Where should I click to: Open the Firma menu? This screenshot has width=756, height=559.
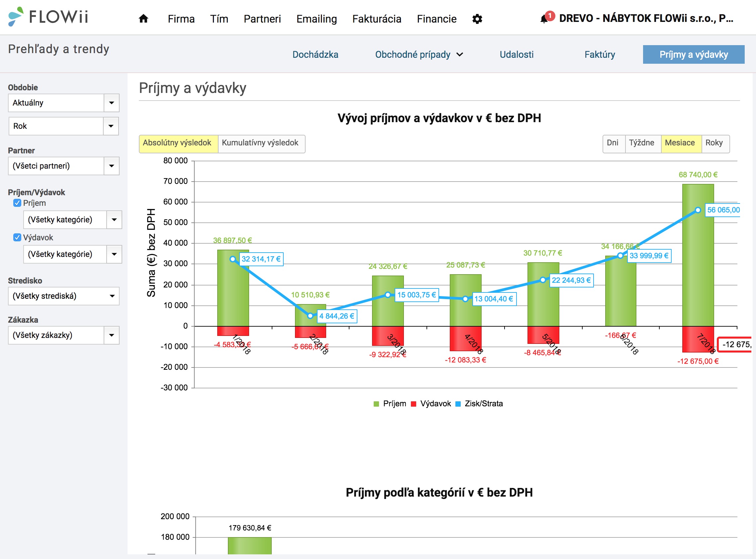point(181,19)
